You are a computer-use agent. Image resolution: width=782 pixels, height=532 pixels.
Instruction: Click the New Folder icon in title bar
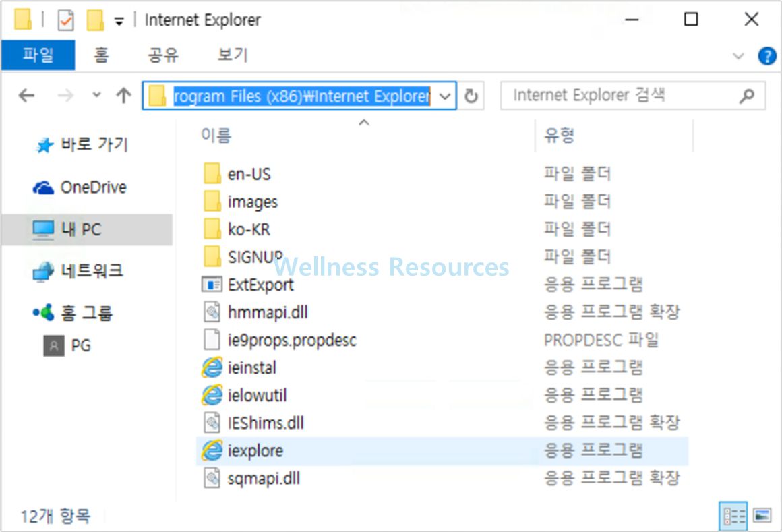pyautogui.click(x=95, y=20)
